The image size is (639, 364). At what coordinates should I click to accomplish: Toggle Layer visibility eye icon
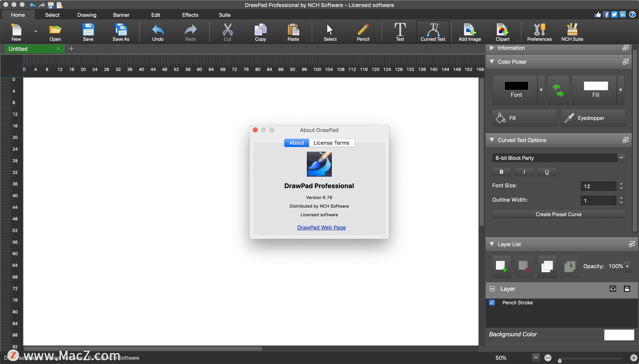613,289
